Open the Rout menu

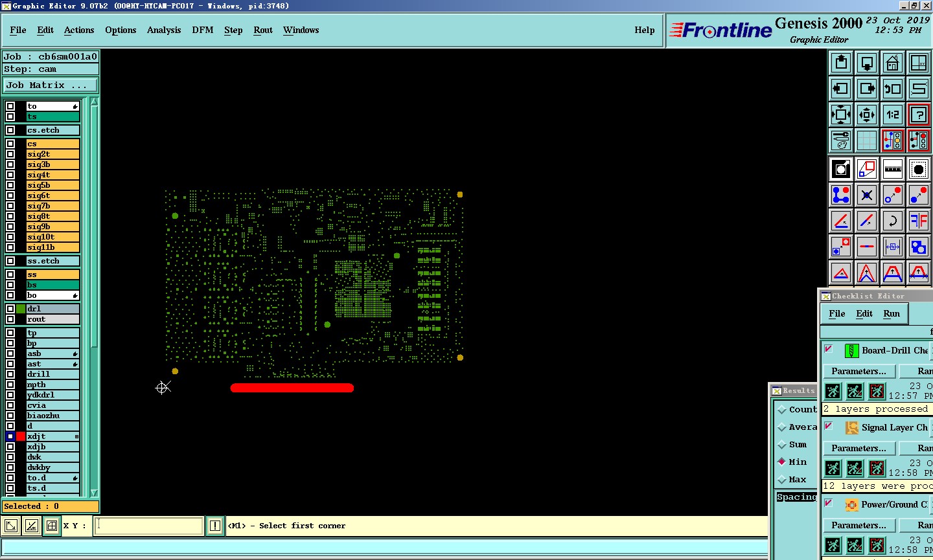(x=263, y=30)
